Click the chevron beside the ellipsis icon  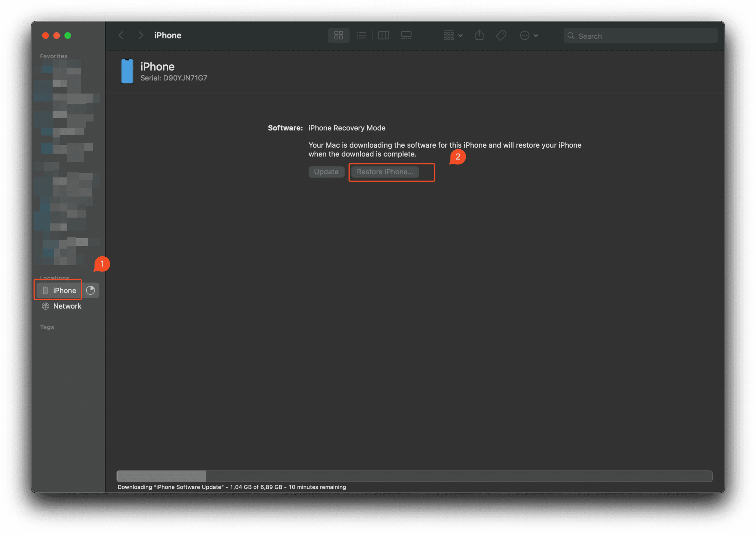[536, 35]
